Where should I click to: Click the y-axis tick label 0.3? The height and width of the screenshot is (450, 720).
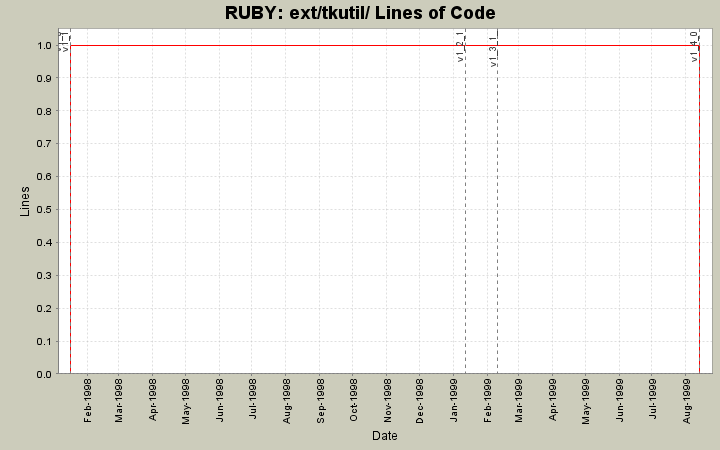tap(44, 276)
